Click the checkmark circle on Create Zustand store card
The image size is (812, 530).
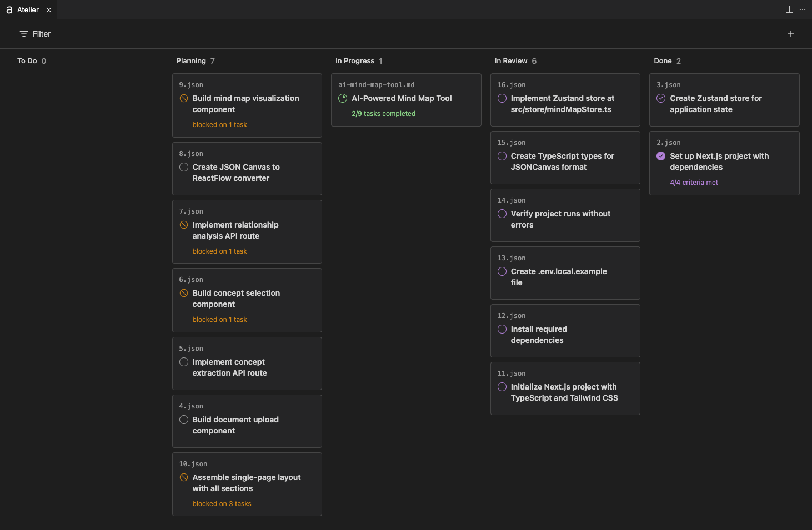pyautogui.click(x=661, y=98)
